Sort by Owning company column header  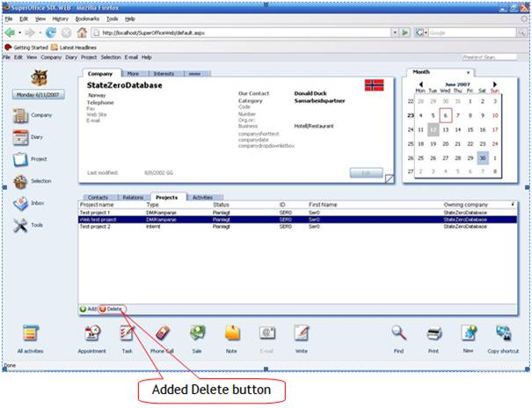(465, 205)
